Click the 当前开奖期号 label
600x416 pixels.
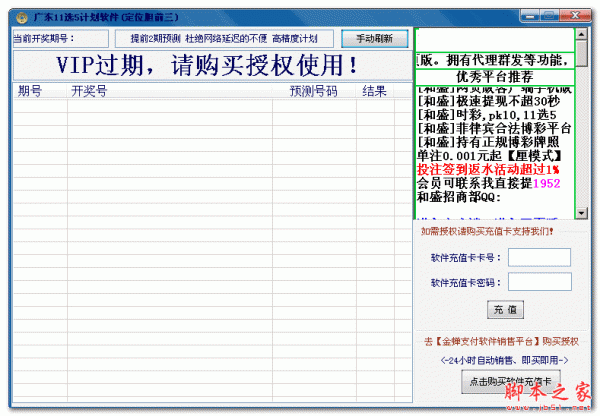click(x=44, y=39)
